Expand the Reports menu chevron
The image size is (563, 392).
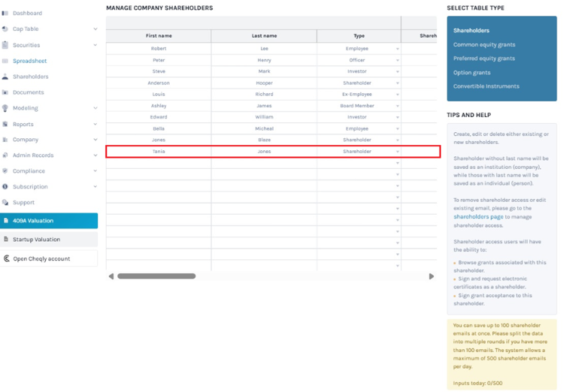95,124
